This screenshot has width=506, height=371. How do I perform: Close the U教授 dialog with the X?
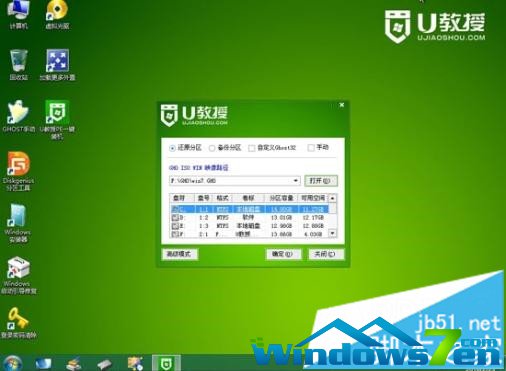click(x=342, y=105)
